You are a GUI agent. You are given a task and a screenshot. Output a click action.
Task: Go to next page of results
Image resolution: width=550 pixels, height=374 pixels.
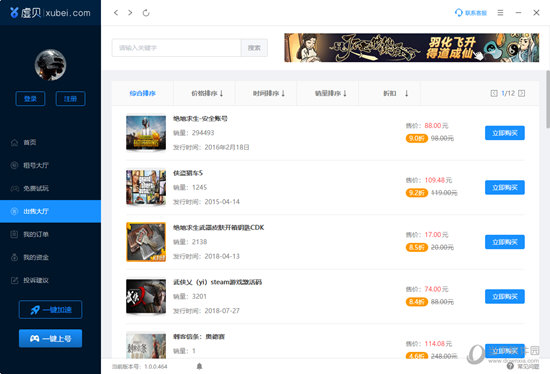(522, 93)
